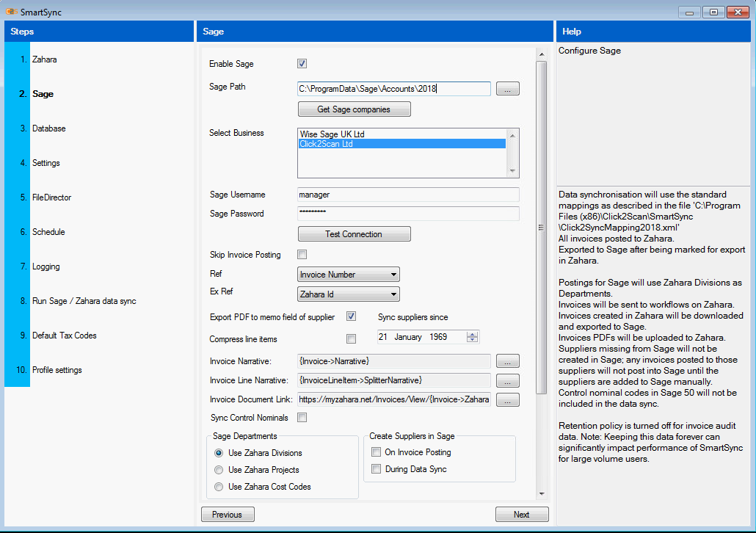The width and height of the screenshot is (756, 533).
Task: Select Use Zahara Divisions radio button
Action: pos(219,453)
